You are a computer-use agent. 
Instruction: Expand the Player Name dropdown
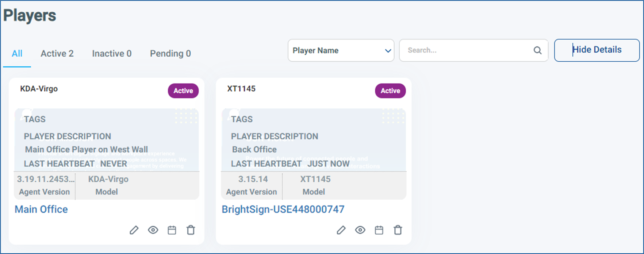pyautogui.click(x=341, y=50)
